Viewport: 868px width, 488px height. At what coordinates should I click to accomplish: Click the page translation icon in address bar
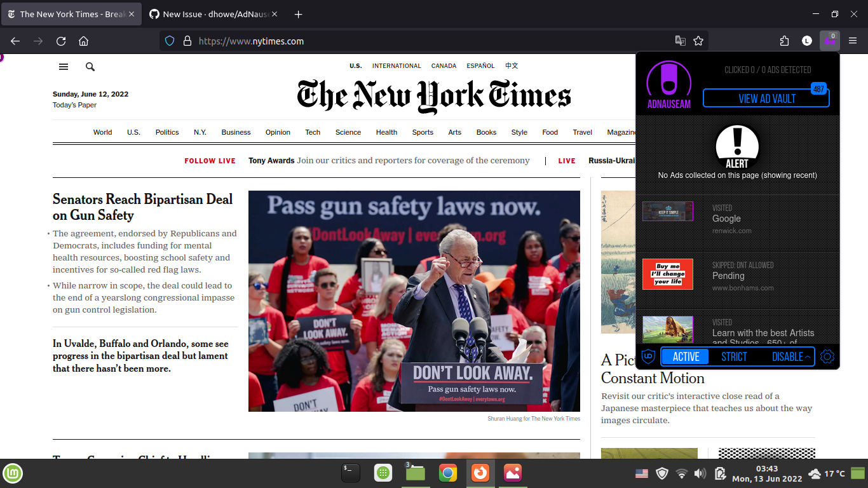(680, 40)
